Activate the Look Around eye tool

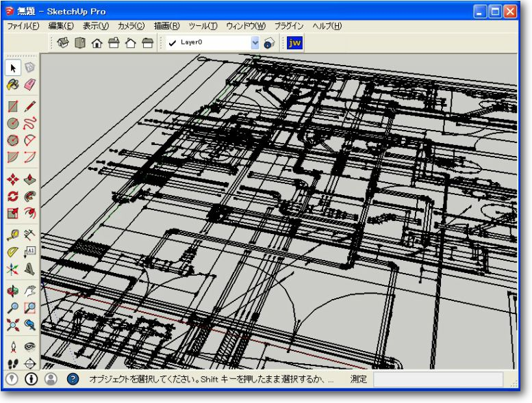pyautogui.click(x=30, y=346)
